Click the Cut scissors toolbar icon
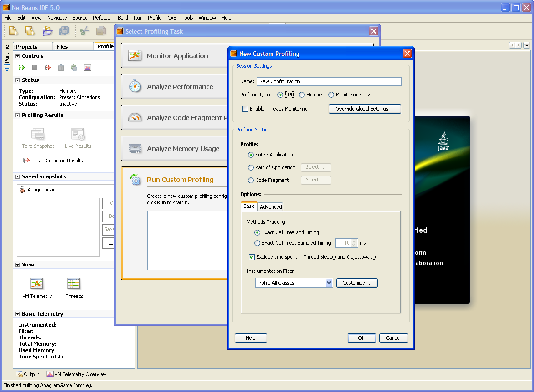 84,31
